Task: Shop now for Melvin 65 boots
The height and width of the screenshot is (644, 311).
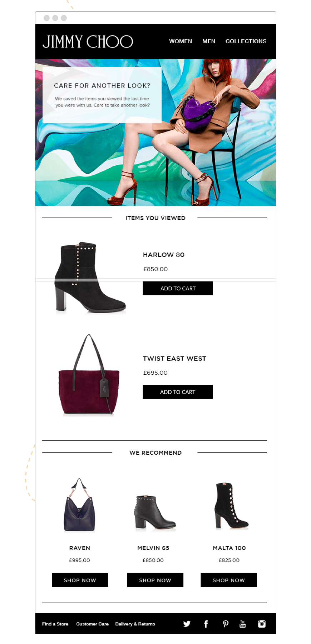Action: click(x=155, y=580)
